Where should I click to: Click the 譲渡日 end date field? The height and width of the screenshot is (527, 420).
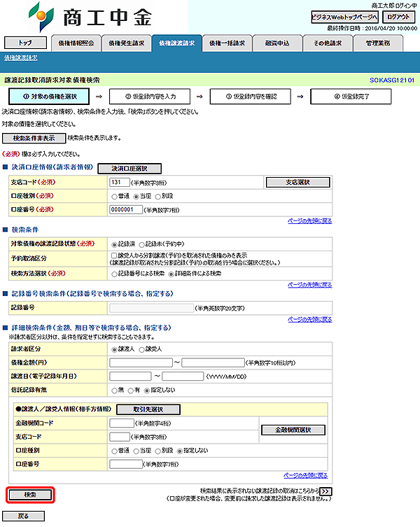[183, 376]
